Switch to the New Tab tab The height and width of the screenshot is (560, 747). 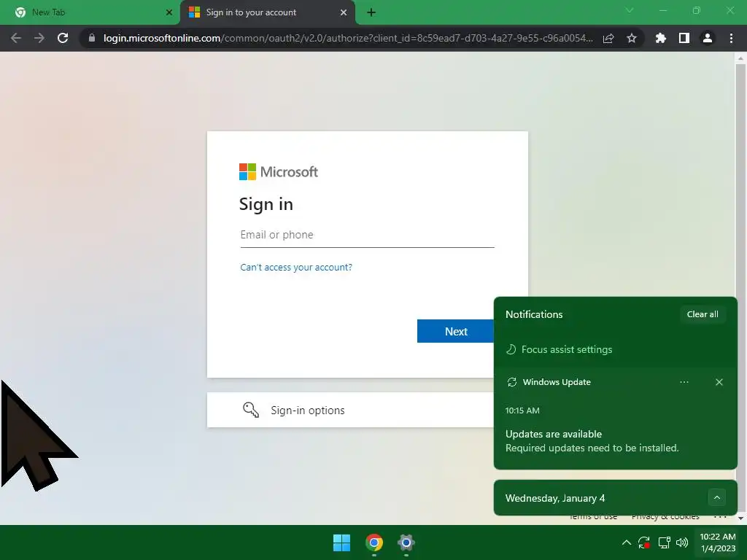click(90, 12)
